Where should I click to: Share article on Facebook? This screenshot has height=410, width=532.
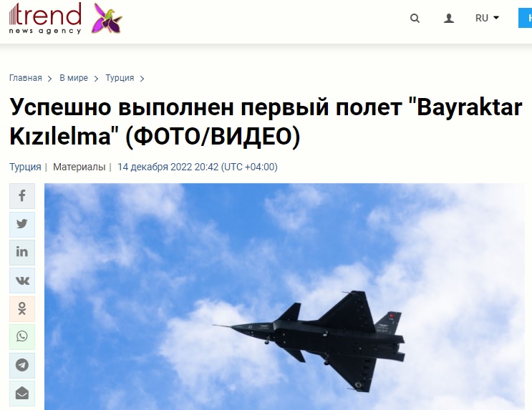pos(22,196)
